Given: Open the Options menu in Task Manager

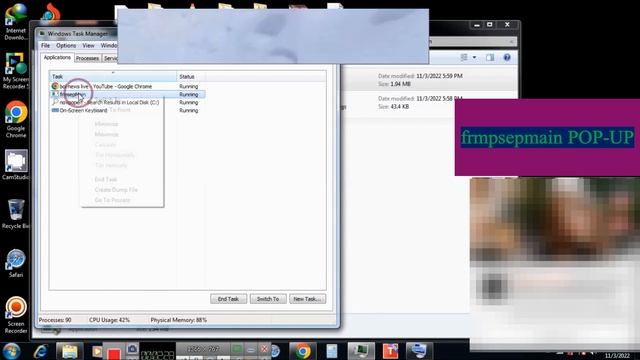Looking at the screenshot, I should click(x=66, y=45).
